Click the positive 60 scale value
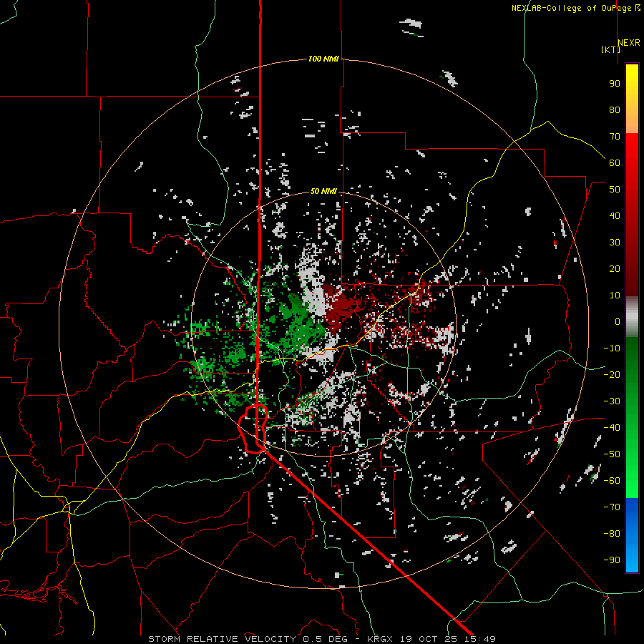Screen dimensions: 644x644 pos(615,162)
